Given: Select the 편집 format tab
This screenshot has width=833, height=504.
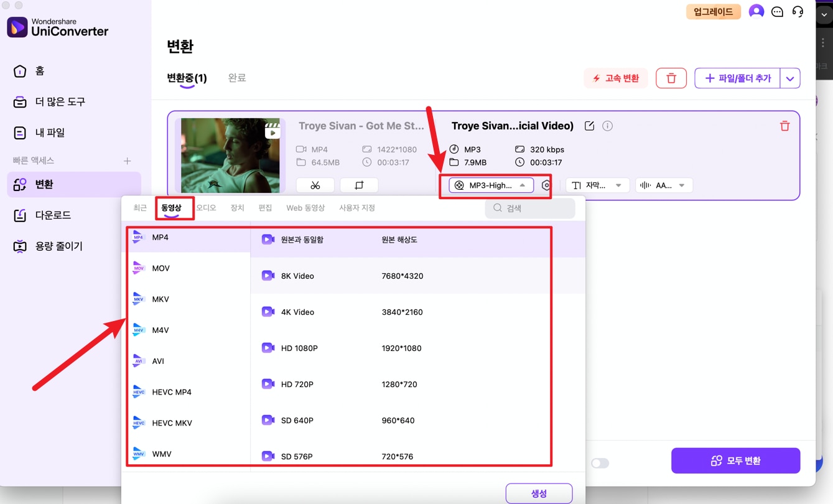Looking at the screenshot, I should [265, 208].
